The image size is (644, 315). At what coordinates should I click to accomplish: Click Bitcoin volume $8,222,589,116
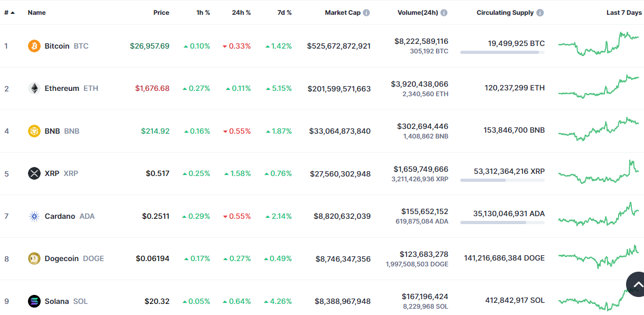coord(421,41)
